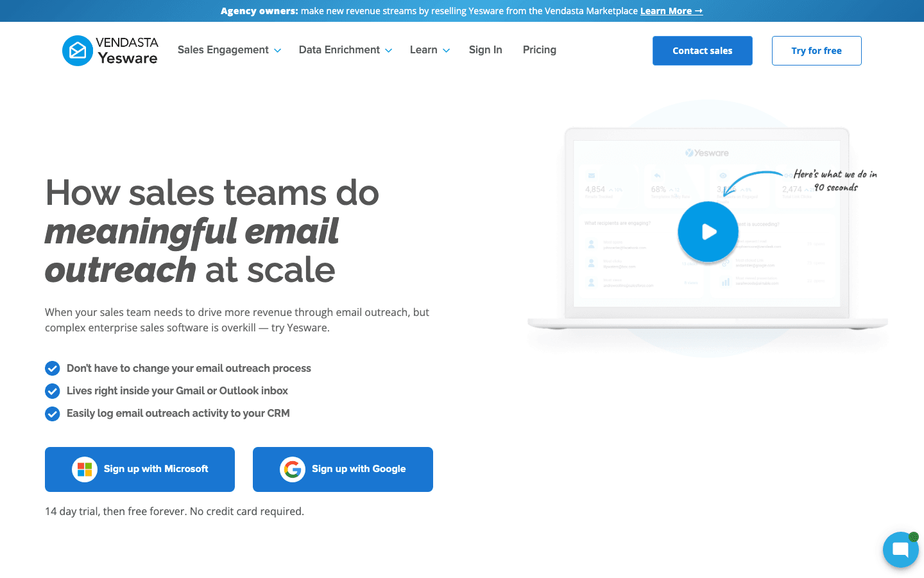Click 'Agency owners:' banner text
This screenshot has height=578, width=924.
pyautogui.click(x=259, y=11)
